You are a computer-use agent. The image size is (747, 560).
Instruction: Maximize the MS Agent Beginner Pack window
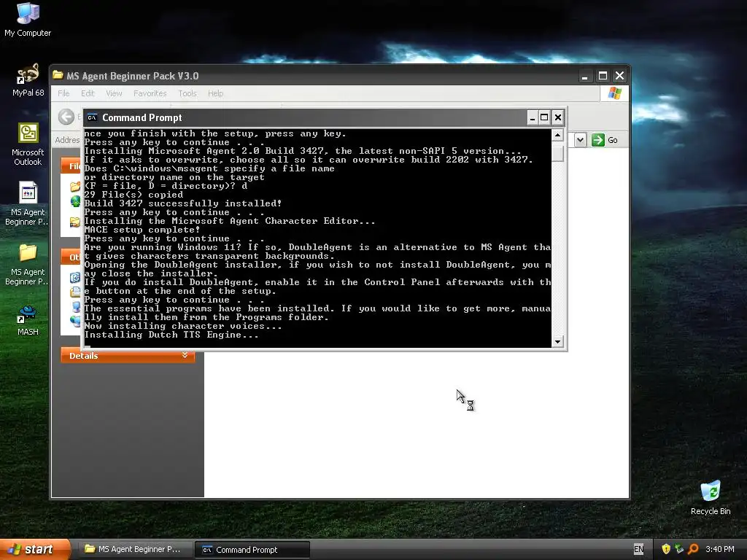pyautogui.click(x=603, y=76)
